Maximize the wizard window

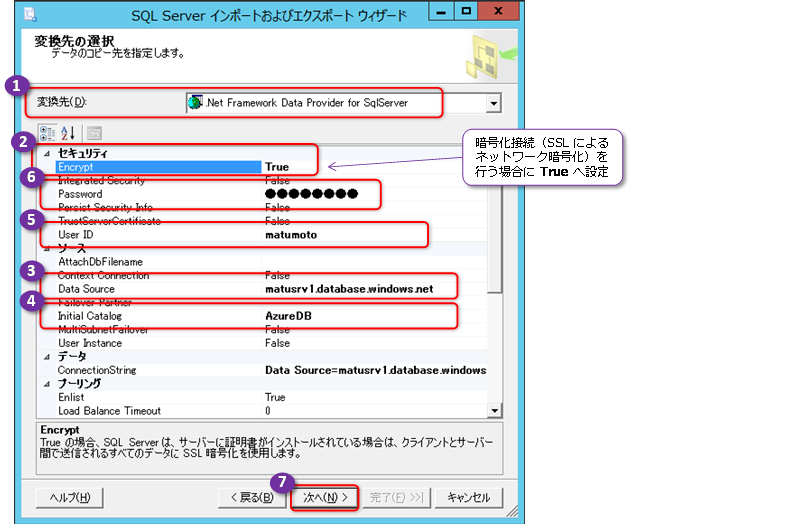pyautogui.click(x=466, y=10)
